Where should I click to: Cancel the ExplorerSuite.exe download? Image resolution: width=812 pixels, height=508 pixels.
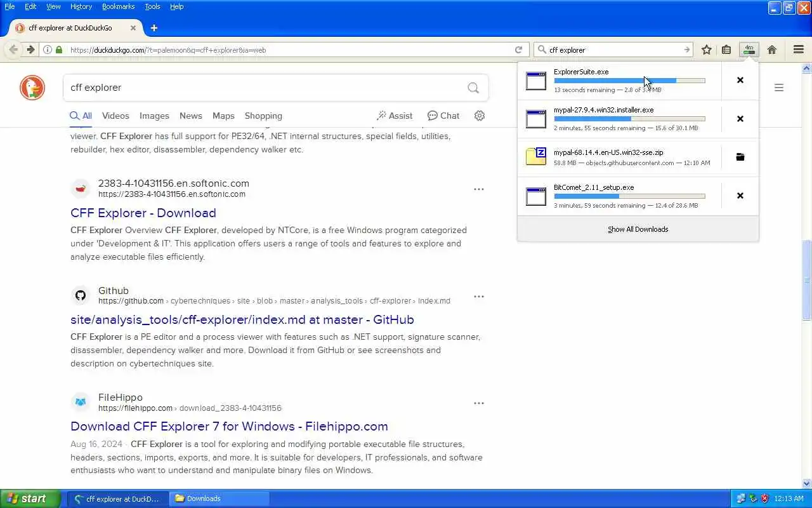(x=740, y=80)
